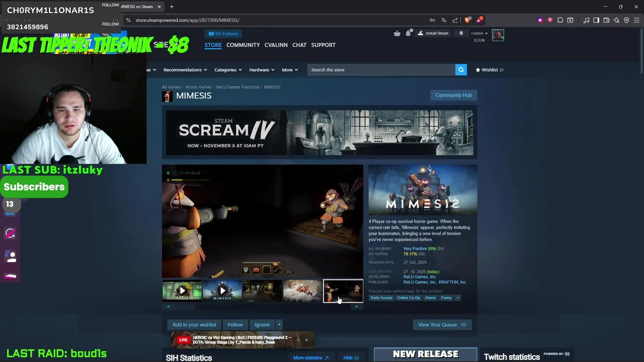
Task: Open the cvalinn account dropdown
Action: [x=479, y=33]
